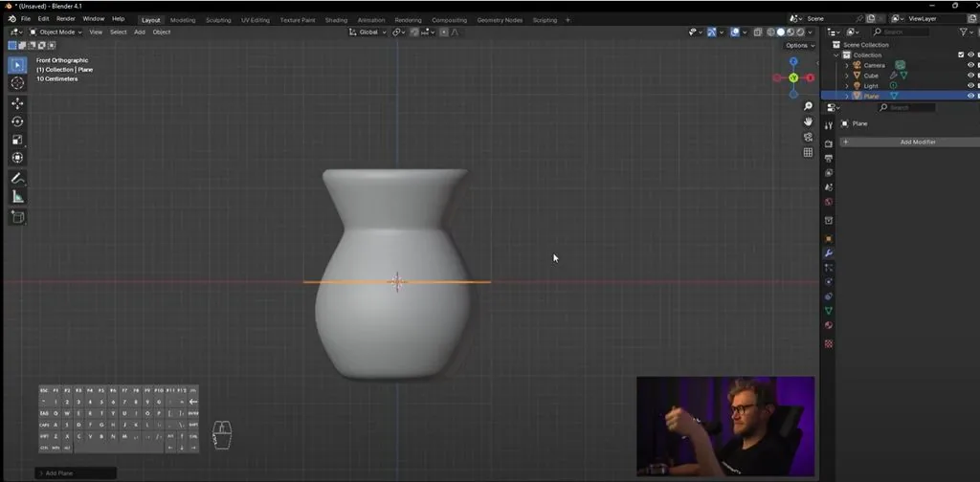The width and height of the screenshot is (980, 482).
Task: Open the Output properties tab
Action: [x=829, y=158]
